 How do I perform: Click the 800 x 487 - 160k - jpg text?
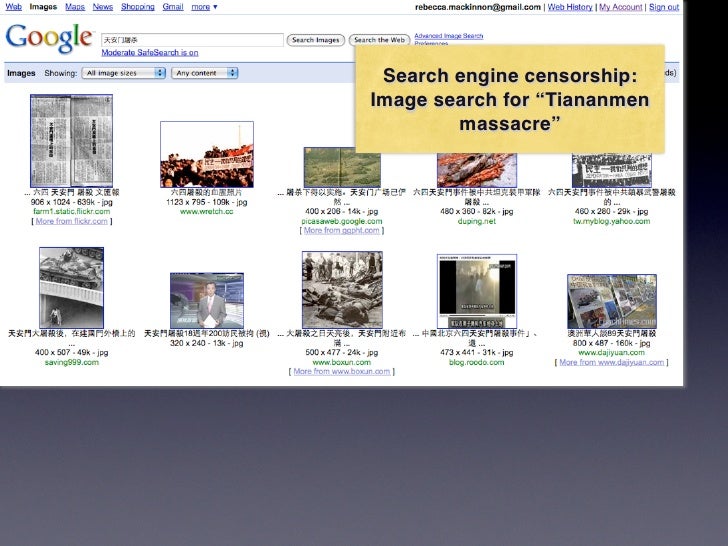[x=611, y=343]
